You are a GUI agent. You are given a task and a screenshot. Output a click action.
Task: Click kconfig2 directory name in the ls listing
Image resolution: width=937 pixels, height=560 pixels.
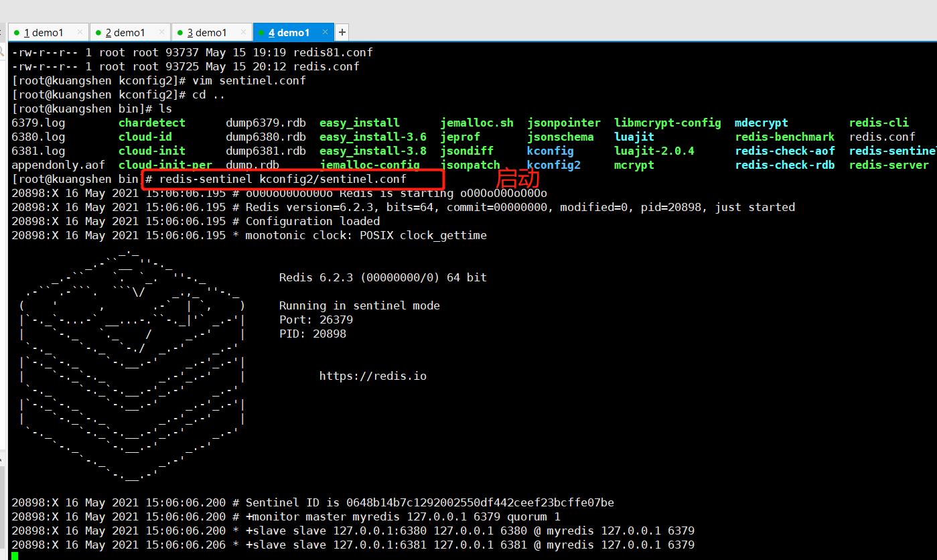[554, 165]
